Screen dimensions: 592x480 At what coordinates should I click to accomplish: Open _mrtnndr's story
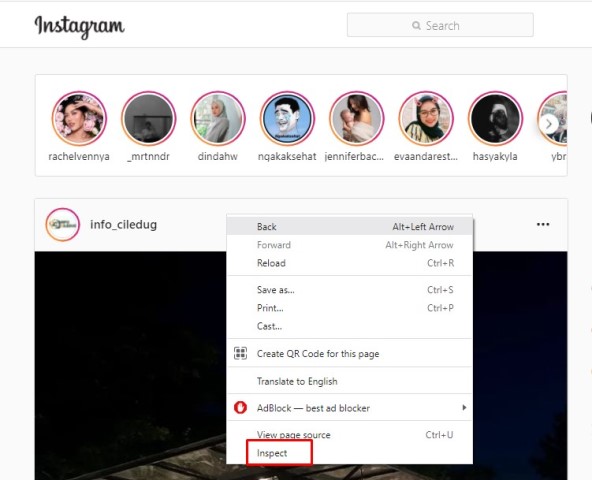(x=148, y=119)
